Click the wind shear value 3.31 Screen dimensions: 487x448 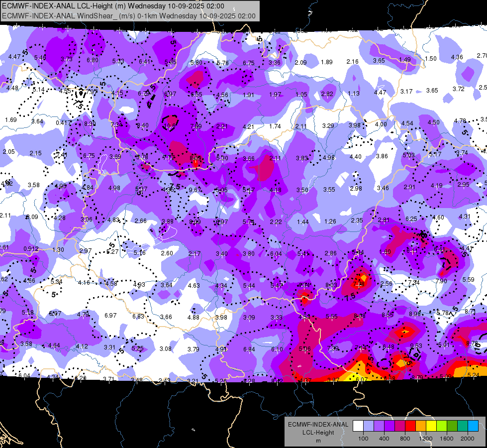point(109,347)
